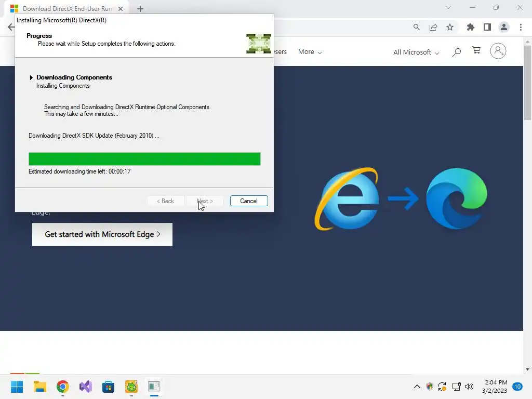532x399 pixels.
Task: Expand the All Microsoft menu
Action: coord(416,52)
